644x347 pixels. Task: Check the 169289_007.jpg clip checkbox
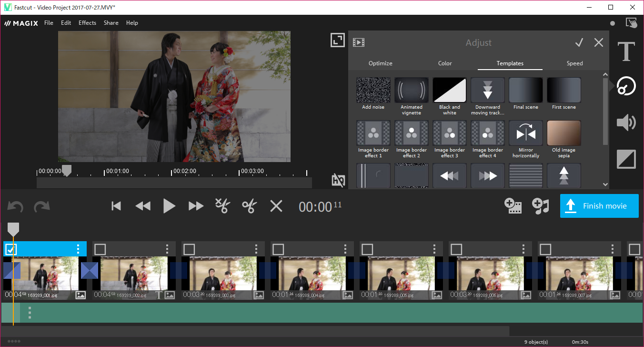[x=545, y=249]
